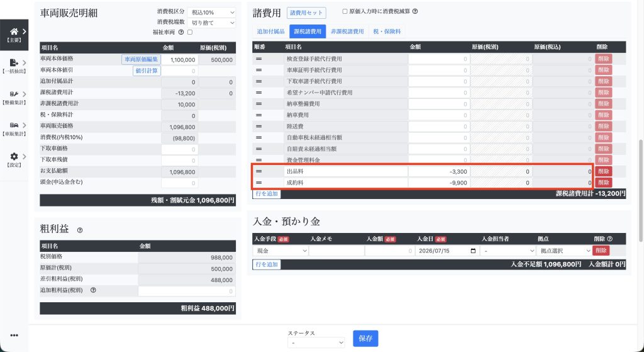Click the 成約料 amount field showing -9,900
644x352 pixels.
click(439, 183)
